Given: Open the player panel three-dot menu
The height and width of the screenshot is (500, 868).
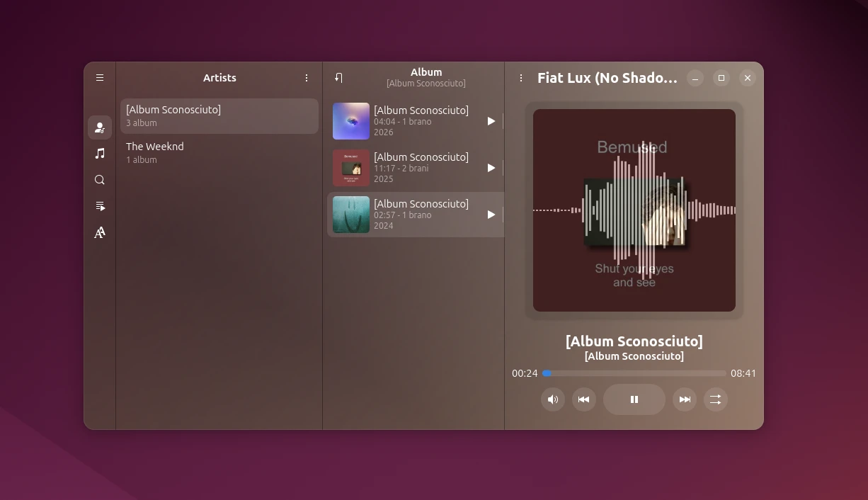Looking at the screenshot, I should coord(521,78).
